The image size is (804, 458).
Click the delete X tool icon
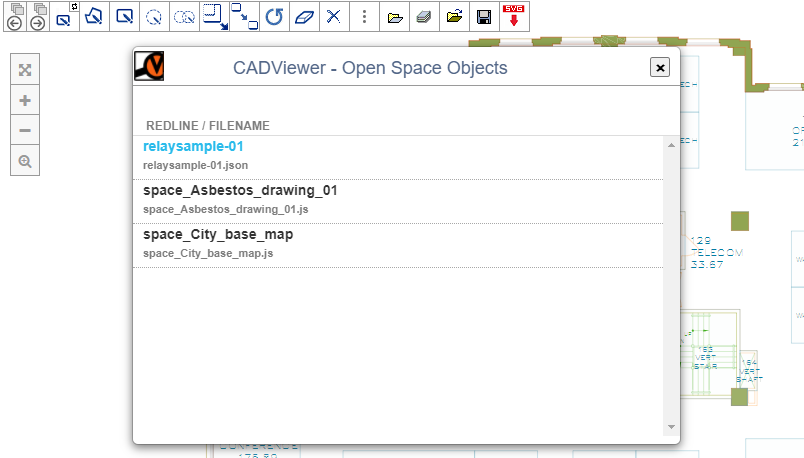point(334,16)
